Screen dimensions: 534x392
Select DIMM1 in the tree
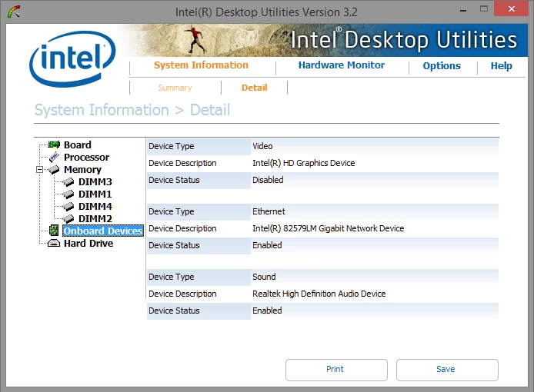pyautogui.click(x=95, y=194)
